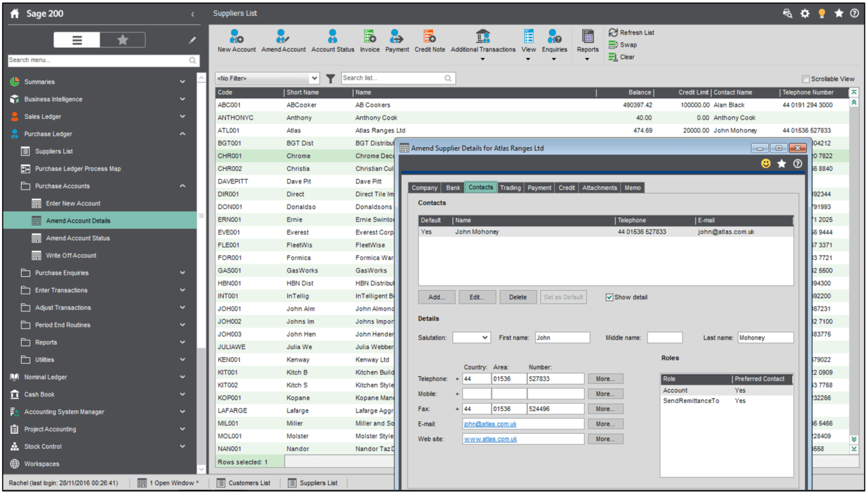
Task: Select John Mohoney contact row
Action: tap(606, 232)
